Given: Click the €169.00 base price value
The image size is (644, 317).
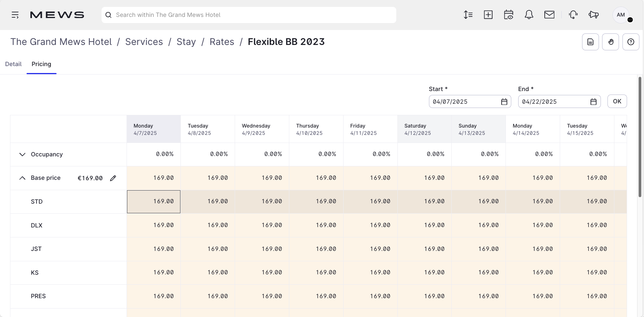Looking at the screenshot, I should 90,178.
